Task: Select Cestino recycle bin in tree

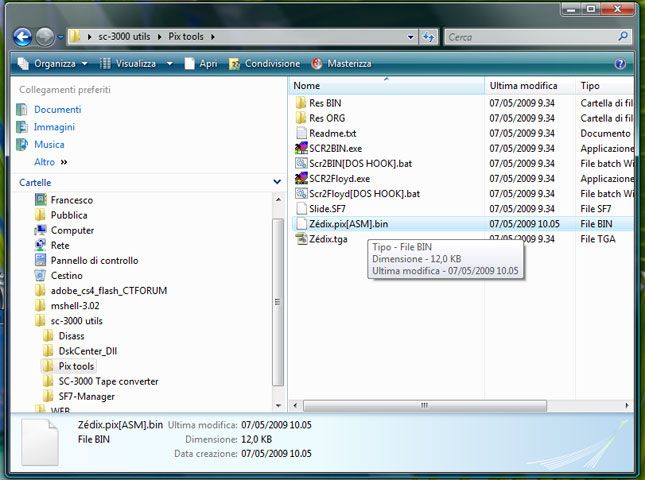Action: click(x=67, y=276)
